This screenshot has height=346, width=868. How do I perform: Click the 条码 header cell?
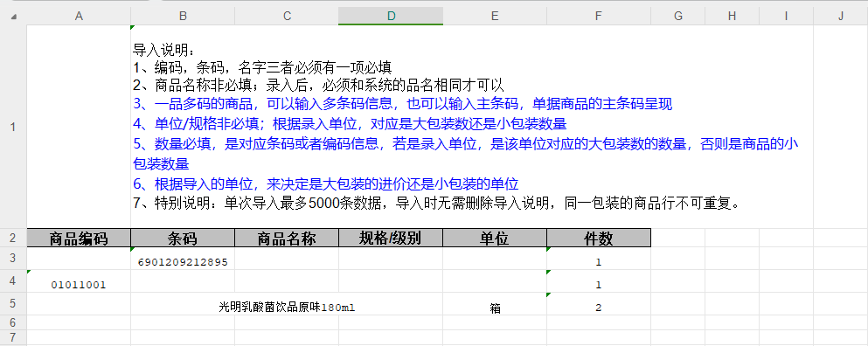183,238
